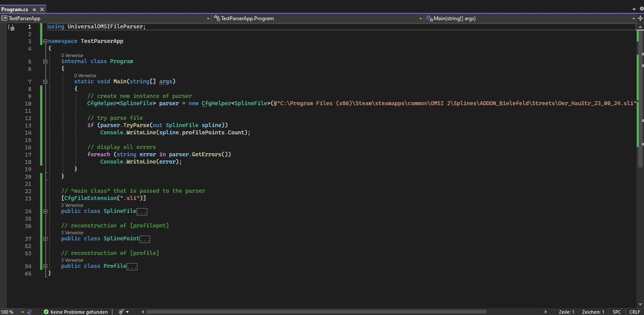Pin the Program.cs tab
This screenshot has height=315, width=644.
34,9
